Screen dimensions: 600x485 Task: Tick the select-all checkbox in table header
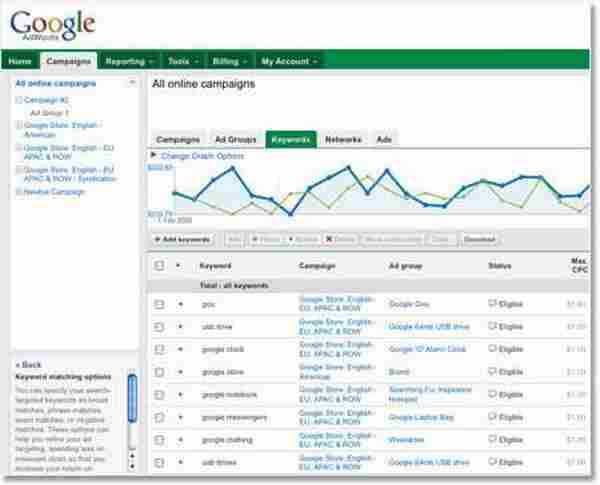point(159,265)
